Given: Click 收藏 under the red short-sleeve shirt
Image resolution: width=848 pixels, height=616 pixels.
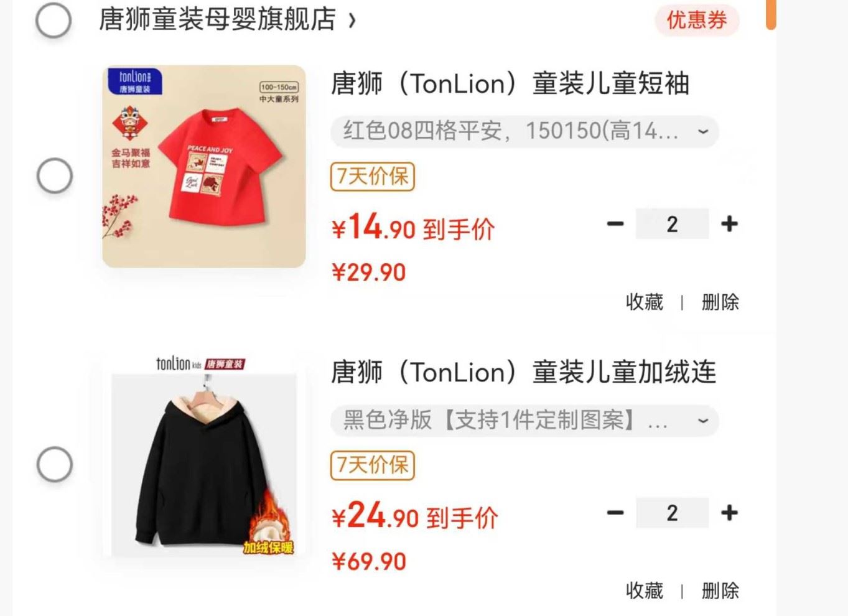Looking at the screenshot, I should 645,302.
